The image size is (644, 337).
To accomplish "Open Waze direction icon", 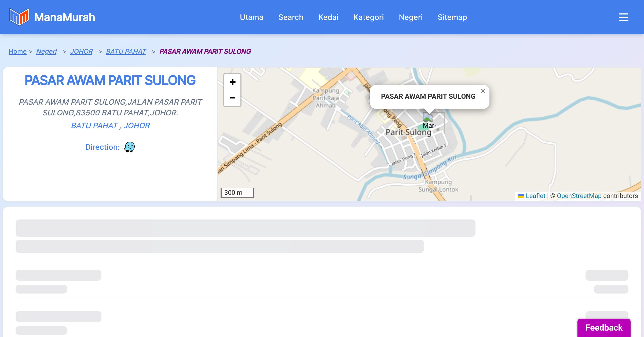I will click(x=129, y=147).
